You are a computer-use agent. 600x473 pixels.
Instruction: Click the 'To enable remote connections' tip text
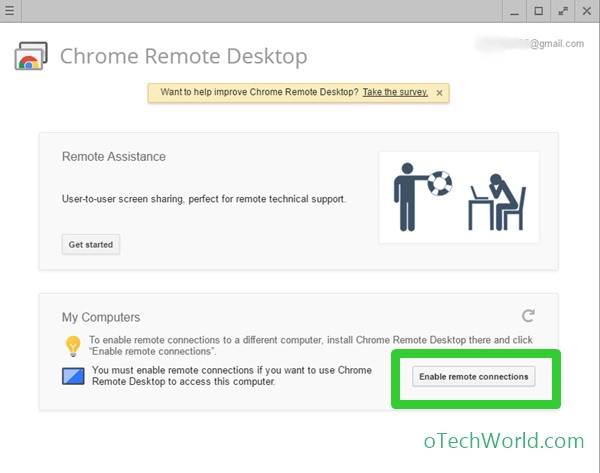311,346
